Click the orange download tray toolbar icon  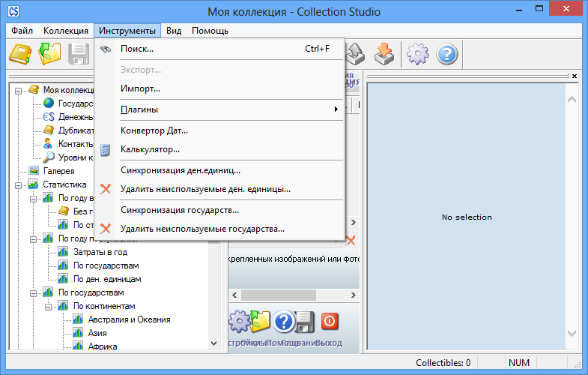tap(384, 54)
